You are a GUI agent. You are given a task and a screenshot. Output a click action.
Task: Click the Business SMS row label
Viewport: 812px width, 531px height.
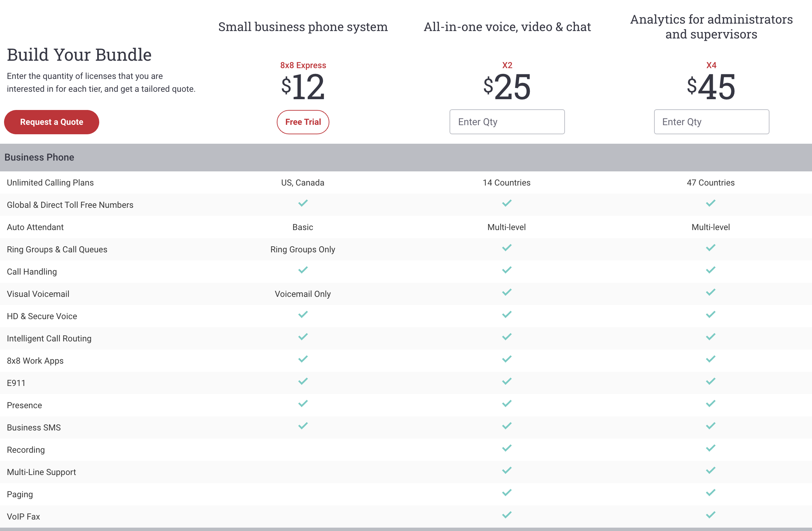tap(34, 428)
